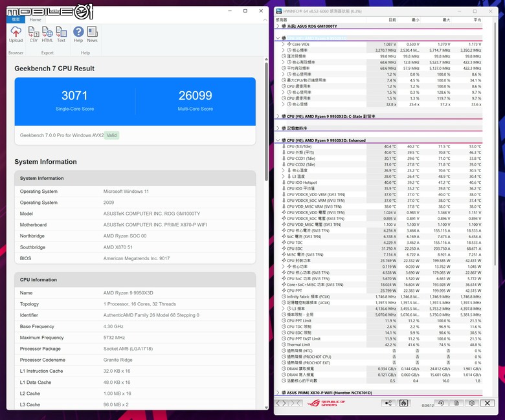Click the Valid badge
The width and height of the screenshot is (505, 420).
click(112, 135)
